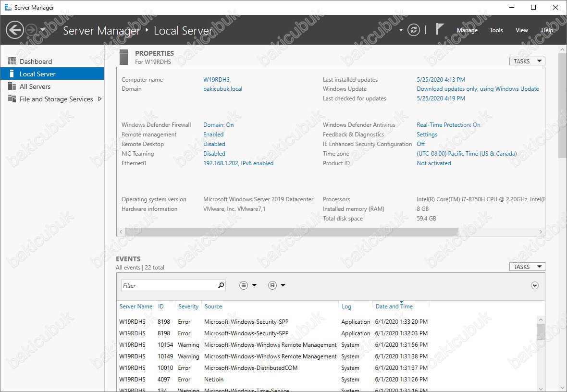
Task: Sort events by Source column
Action: point(213,306)
